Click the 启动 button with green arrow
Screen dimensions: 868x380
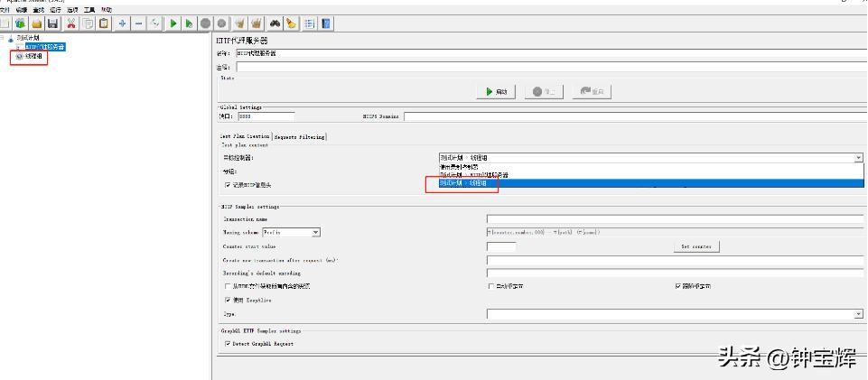[x=496, y=92]
